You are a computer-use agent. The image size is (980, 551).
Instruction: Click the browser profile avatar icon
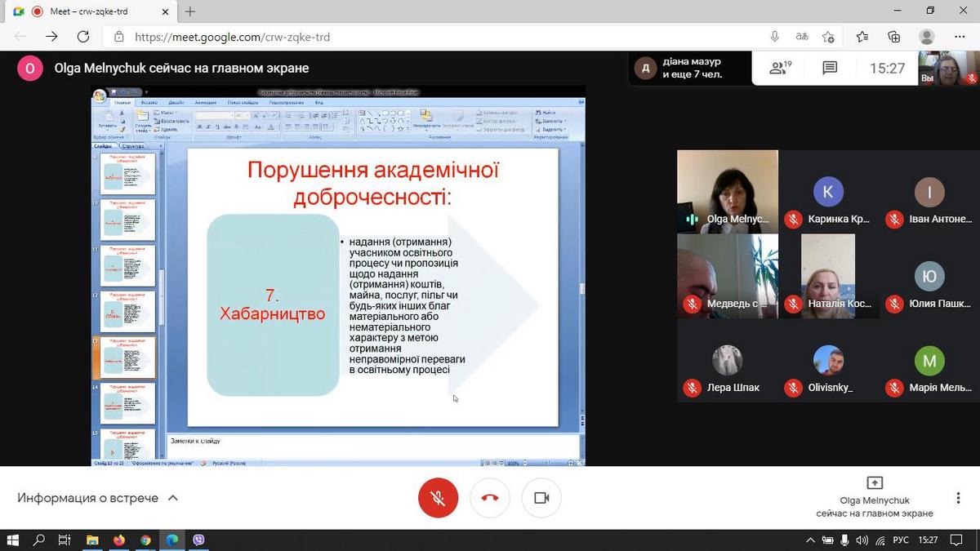(926, 37)
